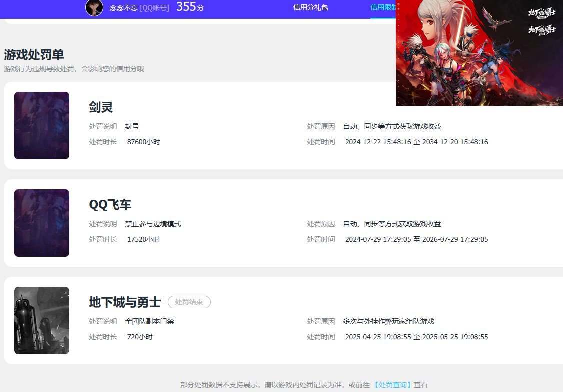
Task: Click the DNF penalty time range 2025-04-25
Action: click(416, 337)
